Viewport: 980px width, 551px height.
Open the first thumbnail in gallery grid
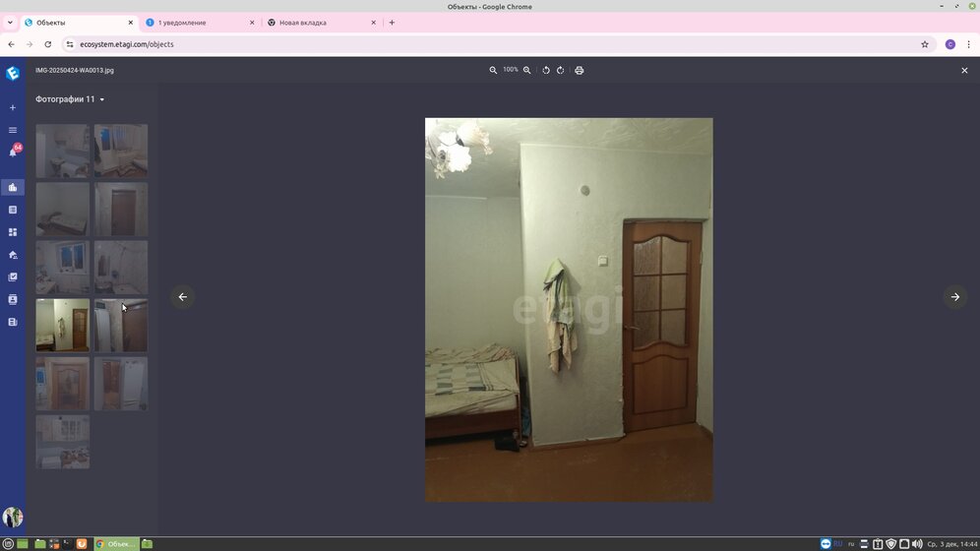63,151
